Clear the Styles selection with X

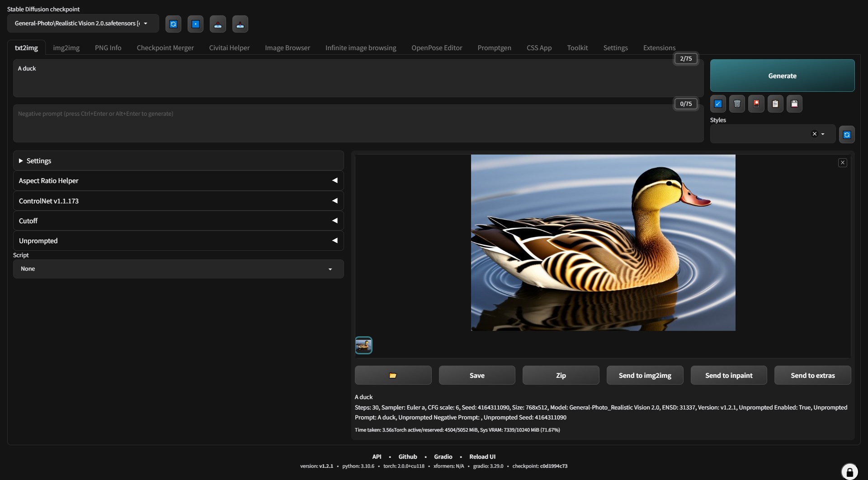point(814,134)
